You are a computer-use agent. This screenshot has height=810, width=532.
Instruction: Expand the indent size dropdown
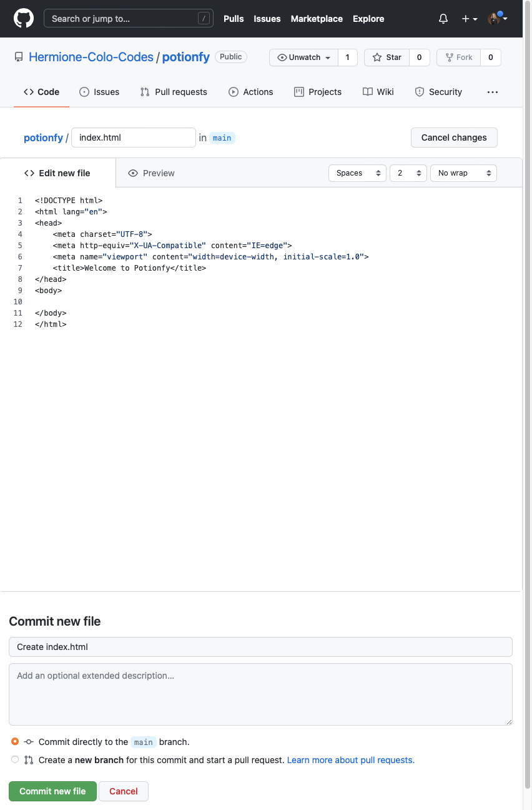pos(408,173)
